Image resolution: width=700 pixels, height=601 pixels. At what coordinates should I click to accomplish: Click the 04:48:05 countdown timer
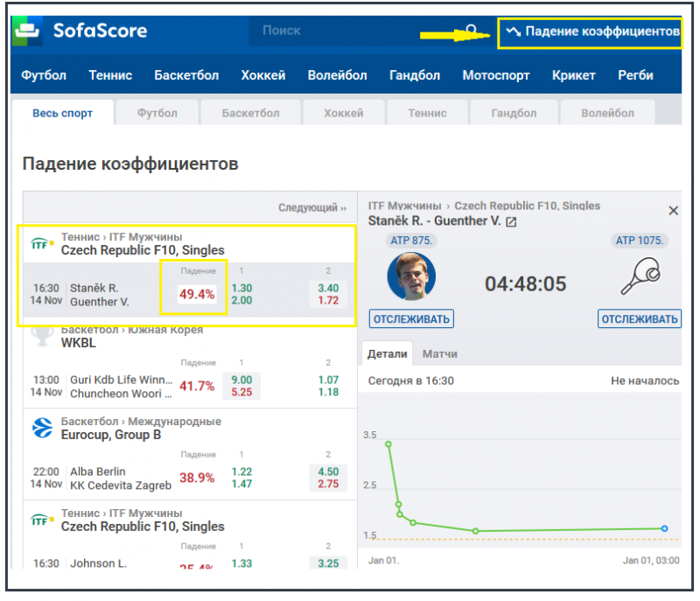[526, 283]
